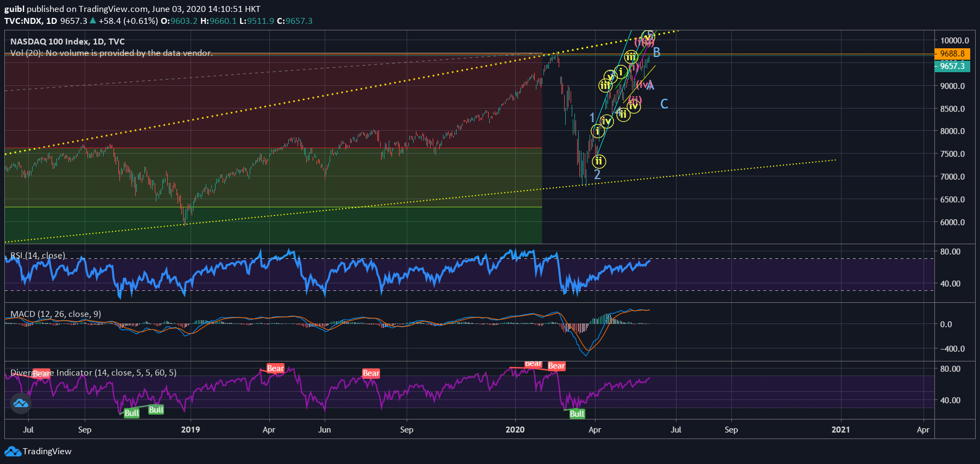The height and width of the screenshot is (464, 980).
Task: Click the Bear tag near July 2019
Action: [371, 373]
